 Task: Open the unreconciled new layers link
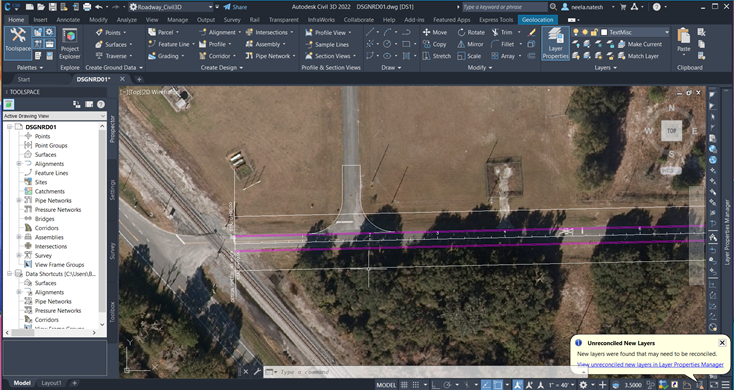pos(650,364)
